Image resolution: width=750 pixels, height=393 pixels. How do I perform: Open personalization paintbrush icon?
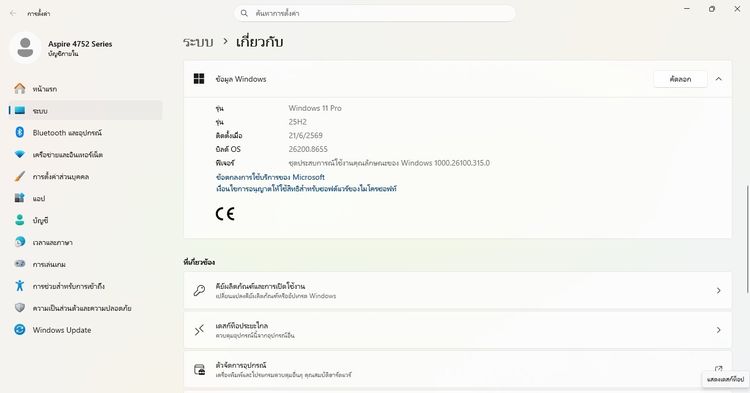click(x=20, y=176)
